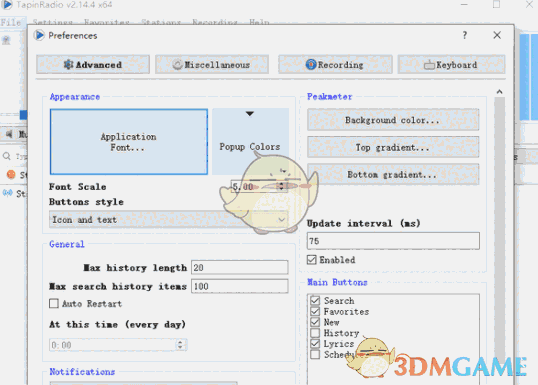Open the Advanced preferences tab

(93, 65)
